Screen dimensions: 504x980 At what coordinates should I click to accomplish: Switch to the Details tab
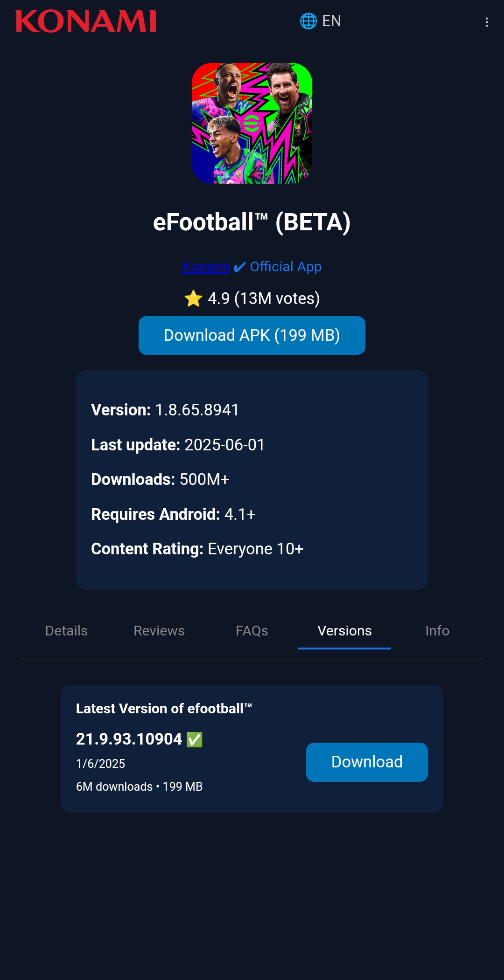point(66,631)
